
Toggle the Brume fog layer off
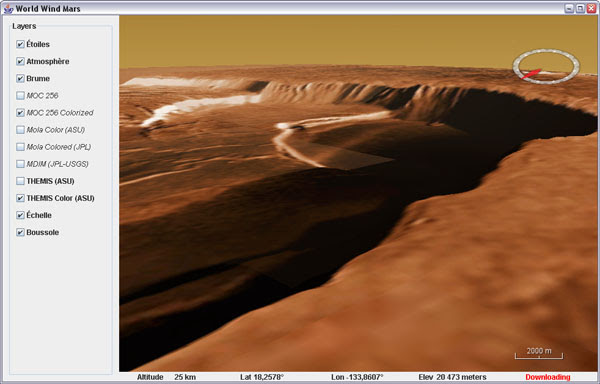[x=20, y=78]
